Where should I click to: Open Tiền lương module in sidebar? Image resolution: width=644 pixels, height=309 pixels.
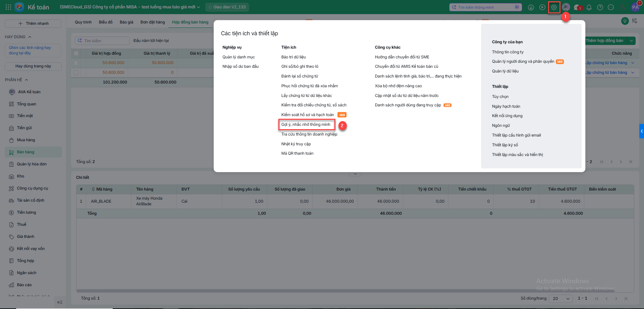pos(33,212)
